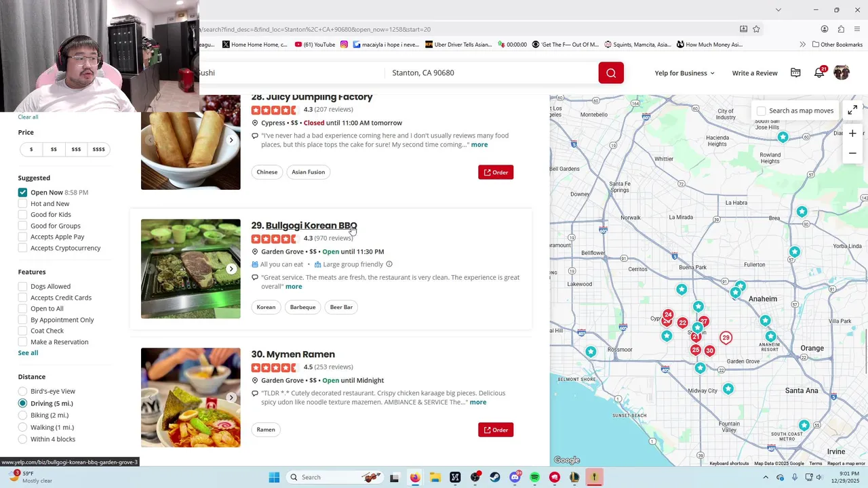Select map pin number 30

709,350
